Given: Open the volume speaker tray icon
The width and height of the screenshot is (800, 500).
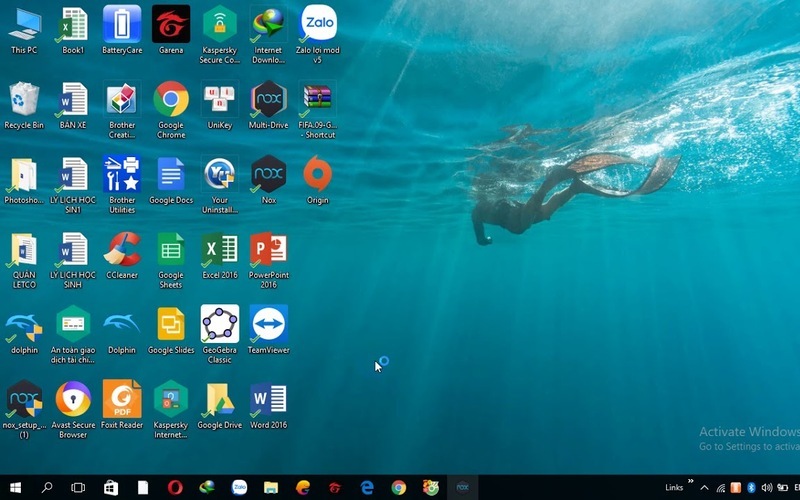Looking at the screenshot, I should [x=766, y=488].
